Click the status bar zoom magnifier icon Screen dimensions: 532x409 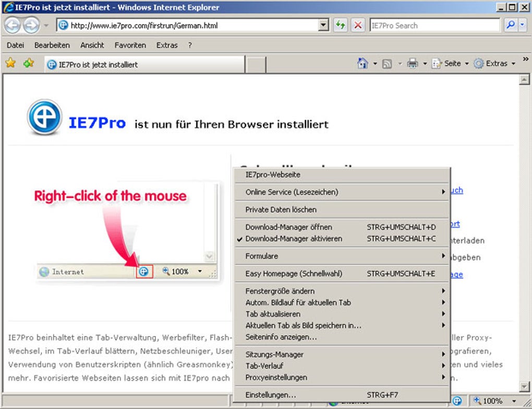[477, 401]
